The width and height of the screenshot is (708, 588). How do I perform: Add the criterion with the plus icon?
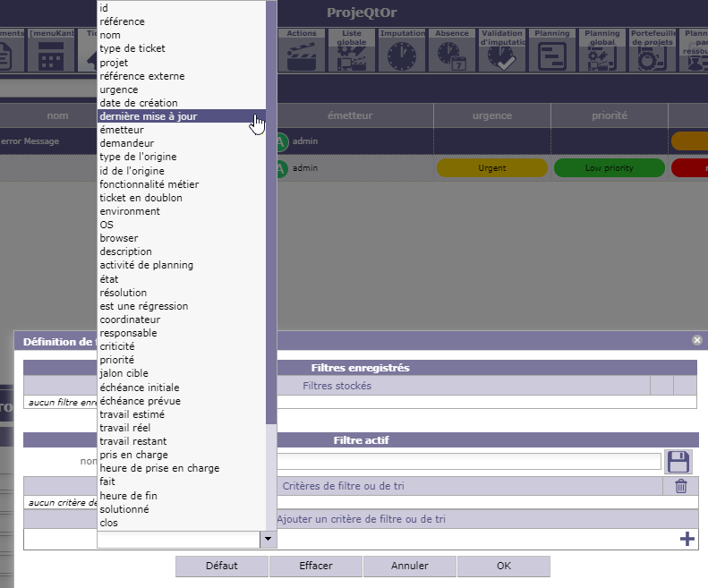[x=687, y=539]
